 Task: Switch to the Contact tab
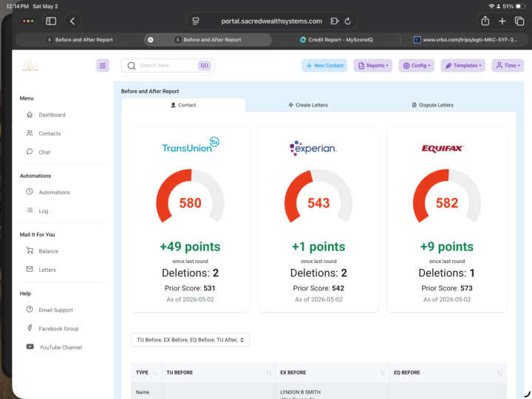183,105
